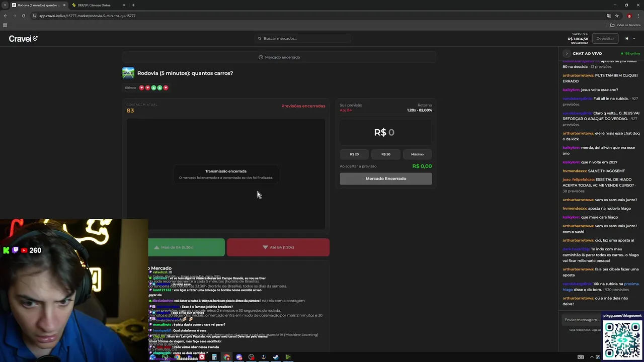Click the first red down result icon
644x362 pixels.
[x=141, y=87]
